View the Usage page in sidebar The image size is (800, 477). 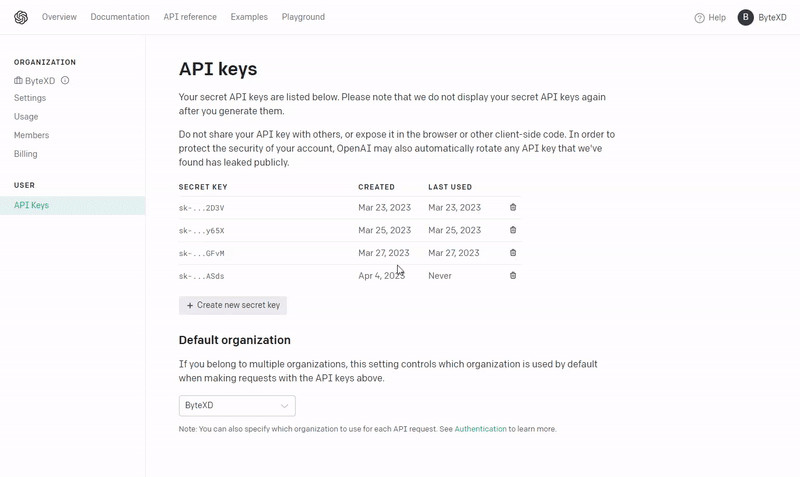tap(26, 117)
